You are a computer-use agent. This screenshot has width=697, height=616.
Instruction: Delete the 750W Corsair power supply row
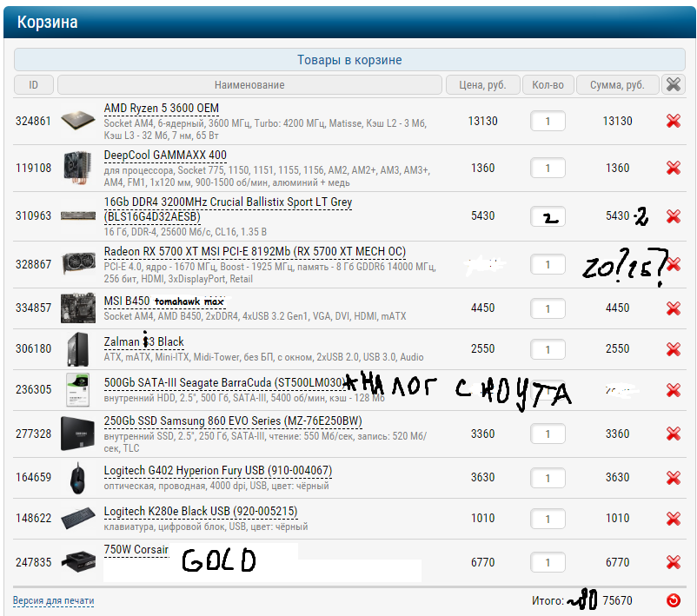point(674,562)
